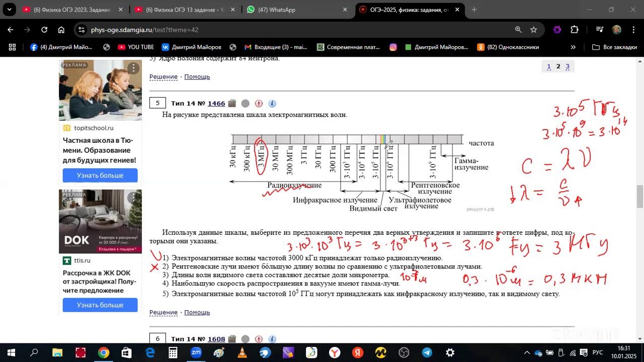Viewport: 644px width, 362px height.
Task: Open site information icon in address bar
Action: coord(82,30)
